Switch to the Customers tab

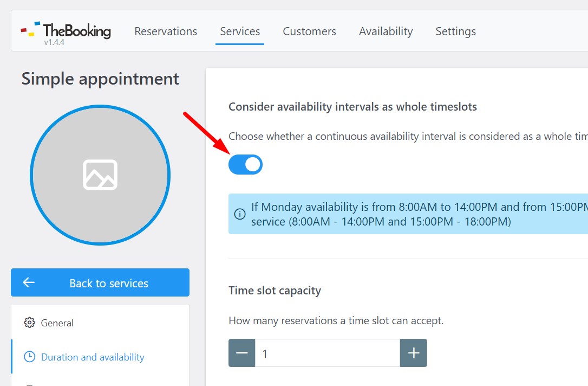309,31
